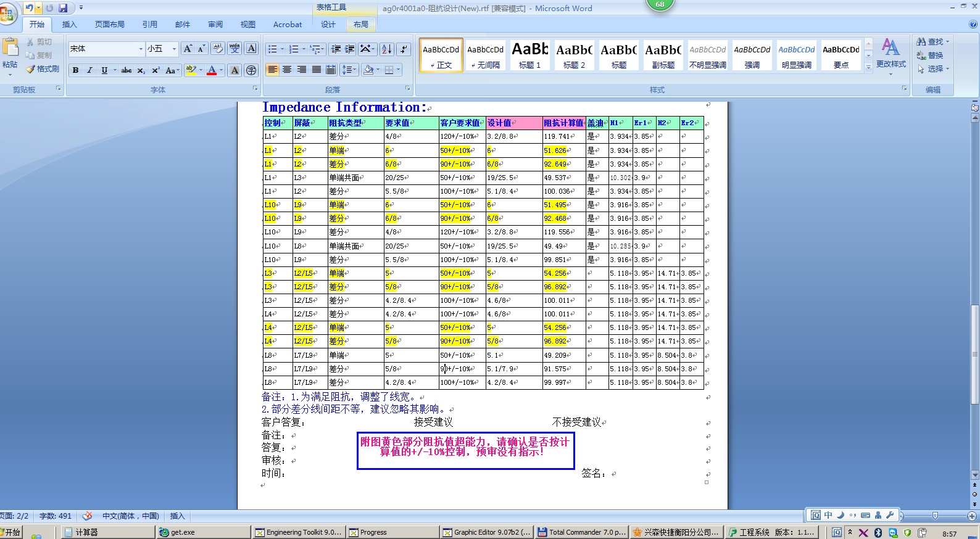Toggle Superscript formatting

156,70
